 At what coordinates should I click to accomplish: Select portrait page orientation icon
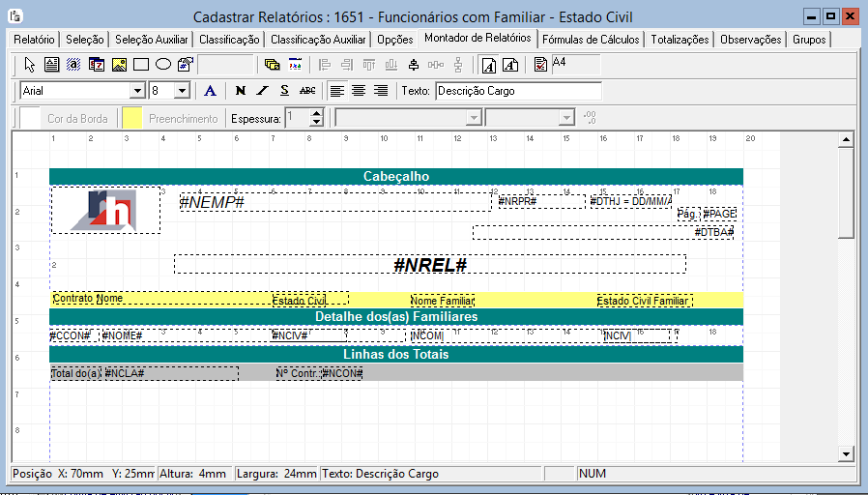tap(489, 65)
